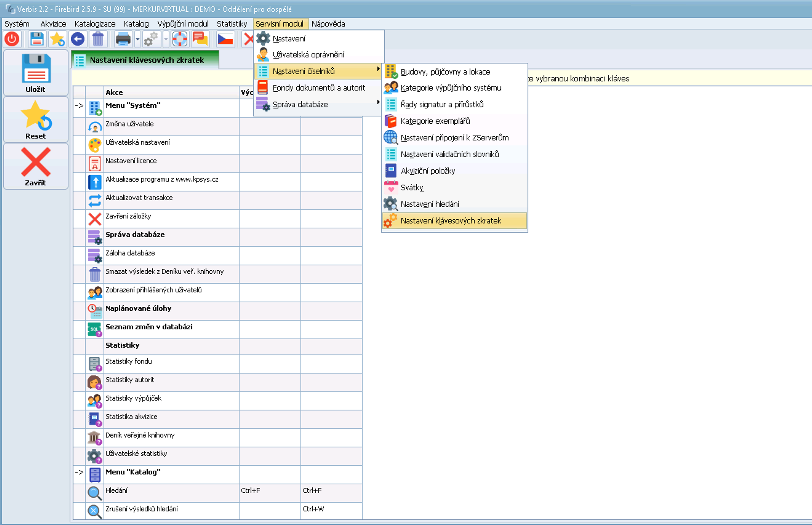The width and height of the screenshot is (812, 525).
Task: Select Řady signatur a přírůstků submenu item
Action: click(454, 104)
